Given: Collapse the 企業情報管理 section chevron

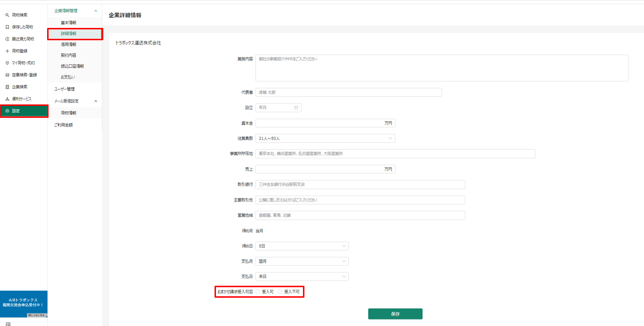Looking at the screenshot, I should 96,11.
